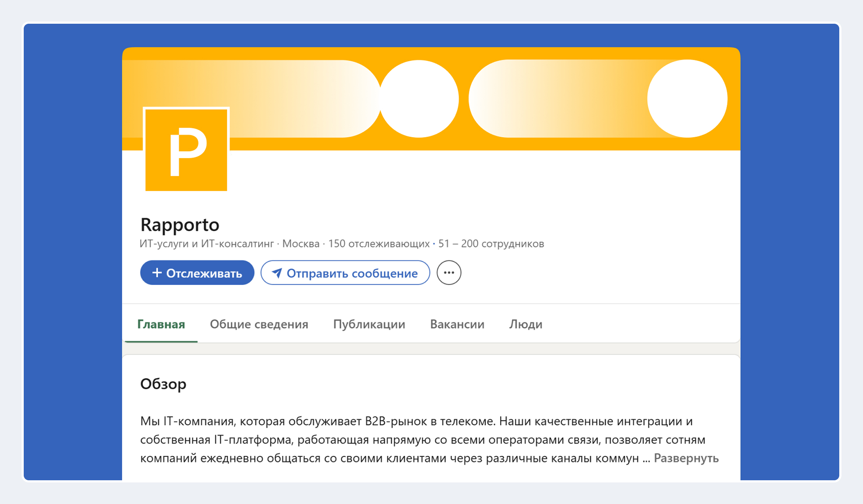Open the Люди tab
Image resolution: width=863 pixels, height=504 pixels.
pos(525,324)
